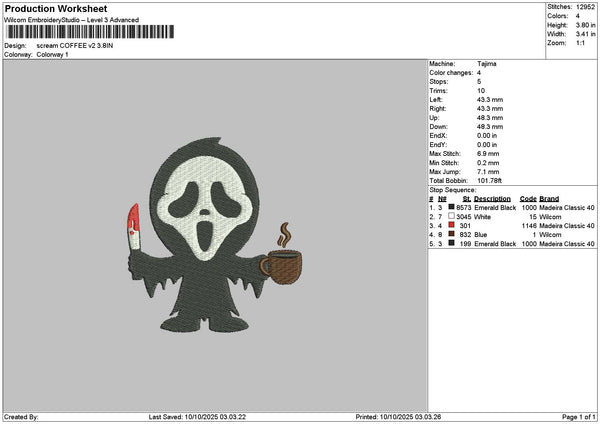The width and height of the screenshot is (600, 424).
Task: Select the white swatch for 3045 White
Action: (452, 216)
